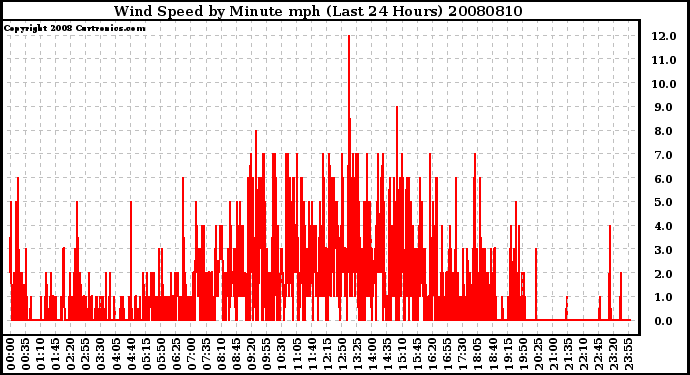The height and width of the screenshot is (375, 690).
Task: Select the 6.0 y-axis label
Action: [x=664, y=179]
